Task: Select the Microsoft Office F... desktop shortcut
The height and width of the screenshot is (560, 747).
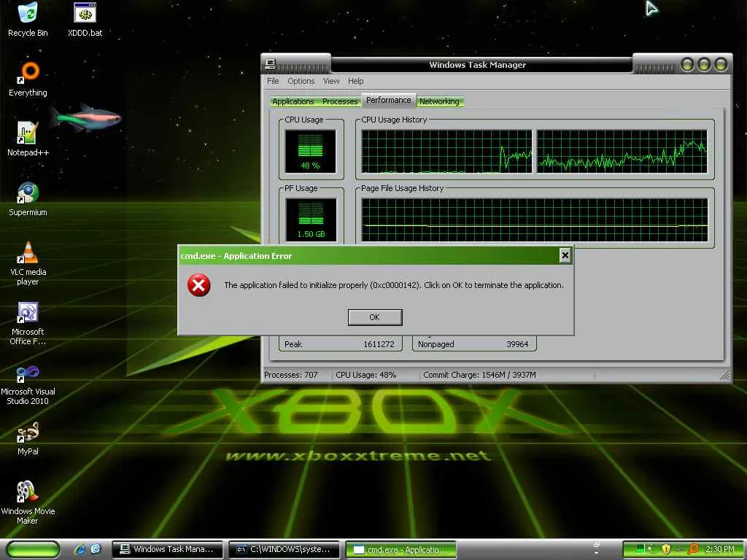Action: [x=28, y=323]
